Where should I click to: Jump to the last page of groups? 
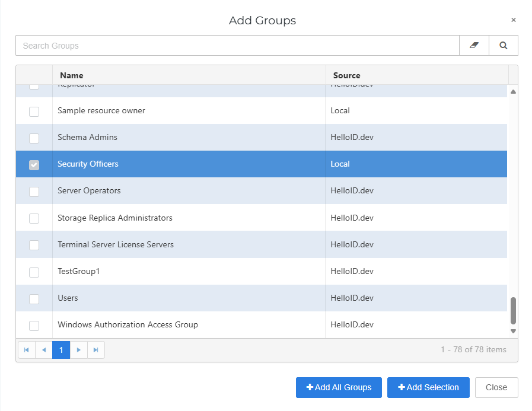95,350
